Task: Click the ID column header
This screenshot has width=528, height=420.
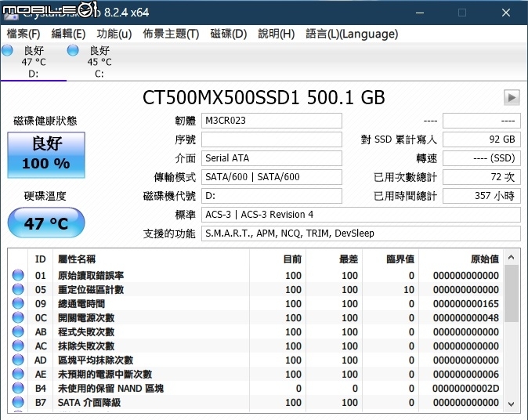Action: pyautogui.click(x=41, y=259)
